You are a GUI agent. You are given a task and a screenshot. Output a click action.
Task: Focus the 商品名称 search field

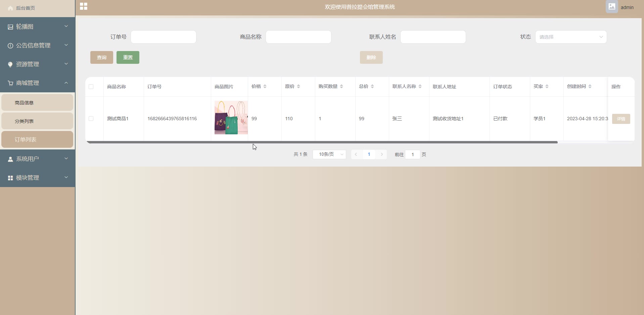point(298,37)
